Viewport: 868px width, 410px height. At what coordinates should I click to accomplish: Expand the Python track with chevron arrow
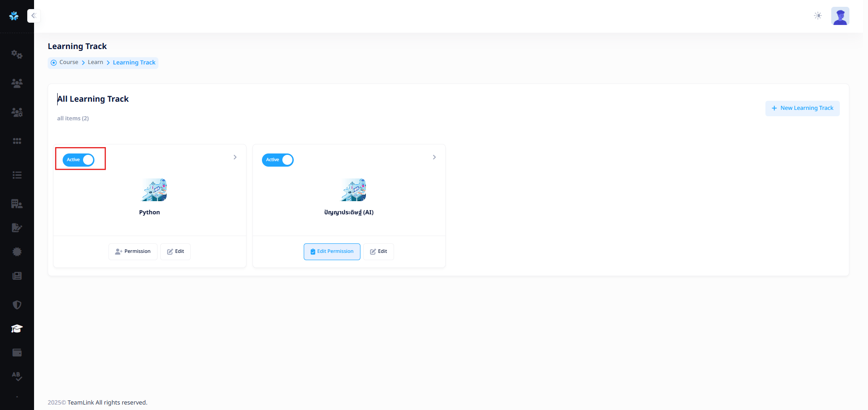[235, 157]
